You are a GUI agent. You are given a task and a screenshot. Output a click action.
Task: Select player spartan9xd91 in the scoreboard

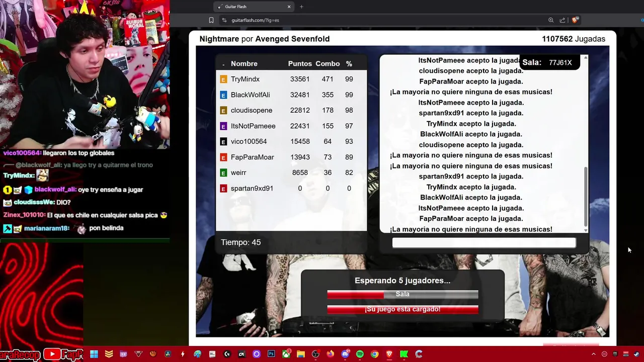252,189
